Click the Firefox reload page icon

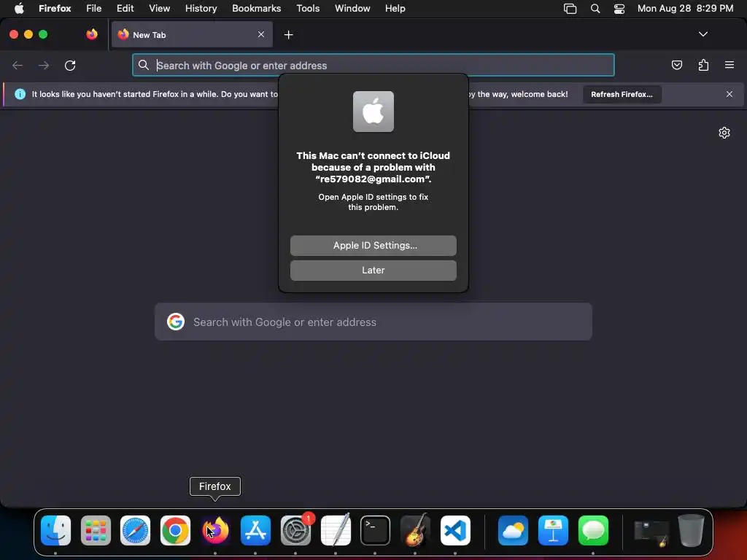70,65
